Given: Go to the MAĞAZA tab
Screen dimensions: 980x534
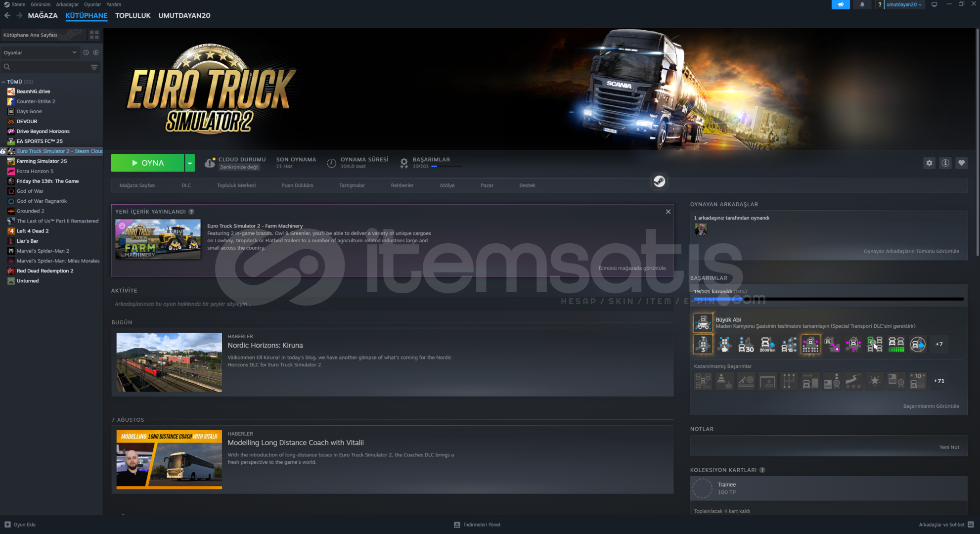Looking at the screenshot, I should click(x=43, y=15).
